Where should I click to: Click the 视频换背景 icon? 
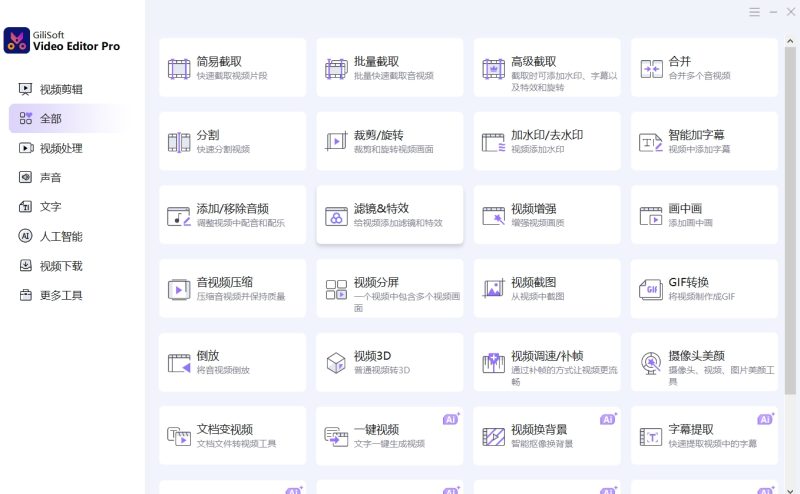(x=493, y=437)
